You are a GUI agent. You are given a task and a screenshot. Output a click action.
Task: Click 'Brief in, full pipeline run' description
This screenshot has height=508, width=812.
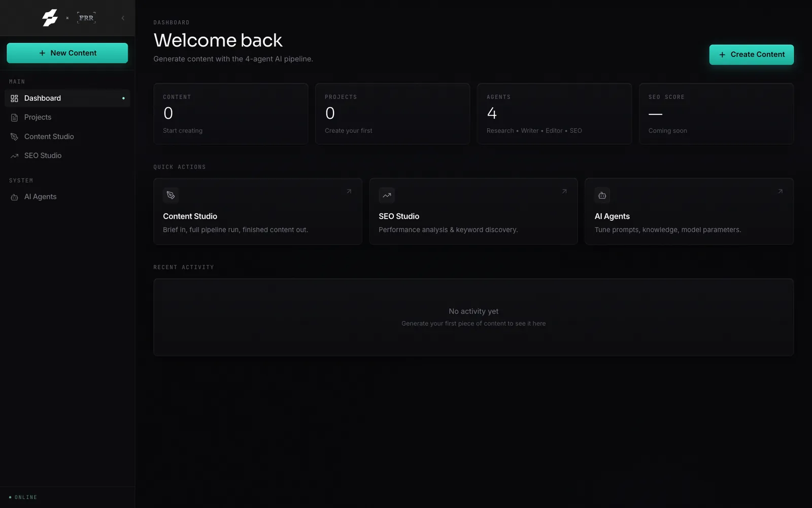(235, 230)
